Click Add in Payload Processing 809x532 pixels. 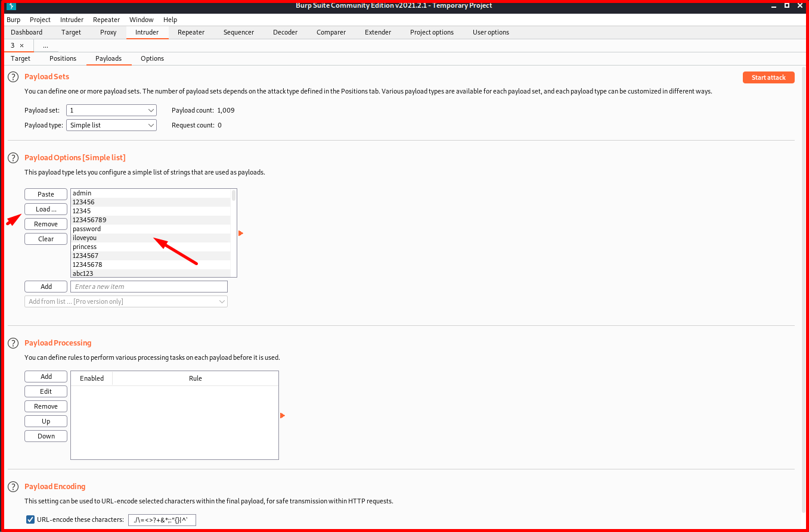tap(46, 377)
